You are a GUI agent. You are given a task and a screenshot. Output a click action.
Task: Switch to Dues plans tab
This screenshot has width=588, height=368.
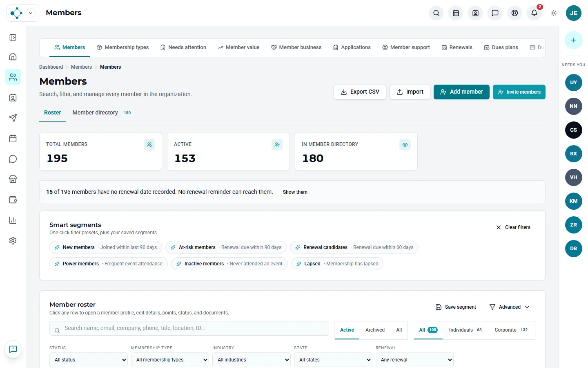point(501,47)
